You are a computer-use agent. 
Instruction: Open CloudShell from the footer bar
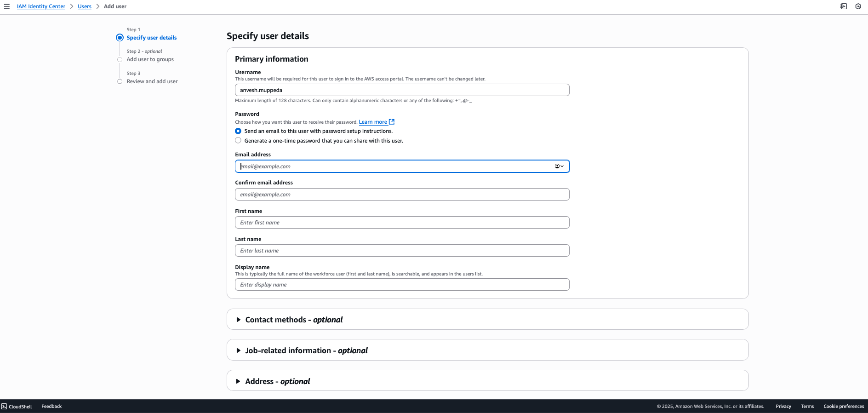[17, 407]
